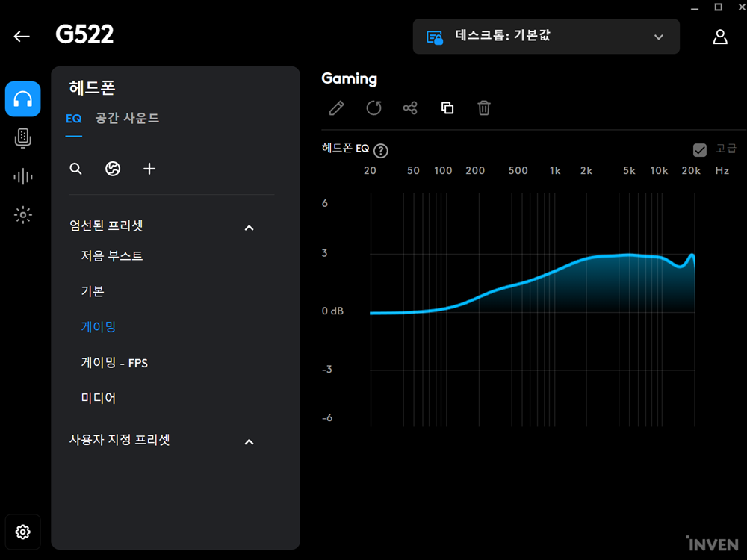The height and width of the screenshot is (560, 747).
Task: Click the 10k frequency label
Action: click(659, 170)
